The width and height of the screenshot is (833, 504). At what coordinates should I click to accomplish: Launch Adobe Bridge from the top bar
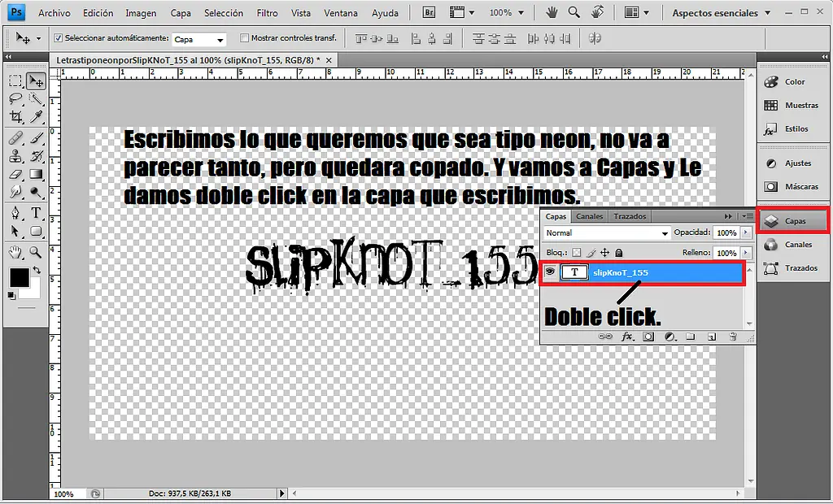tap(429, 12)
